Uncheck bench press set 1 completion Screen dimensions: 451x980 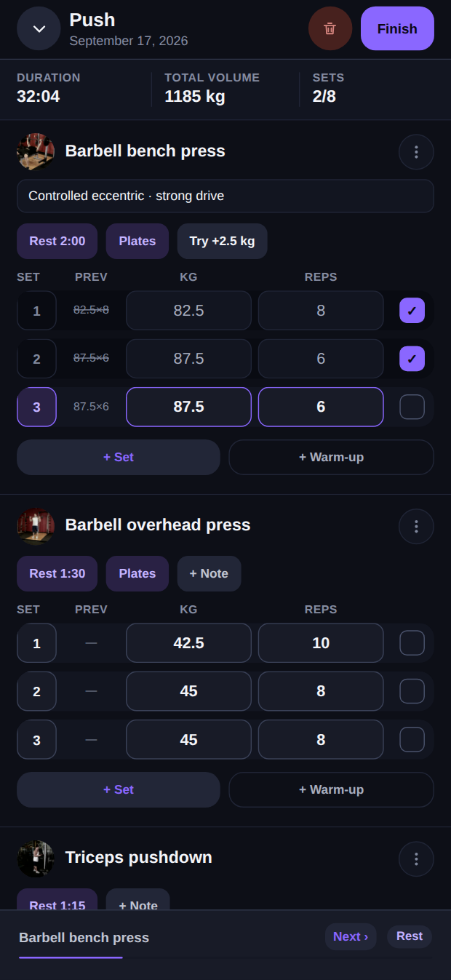point(412,311)
